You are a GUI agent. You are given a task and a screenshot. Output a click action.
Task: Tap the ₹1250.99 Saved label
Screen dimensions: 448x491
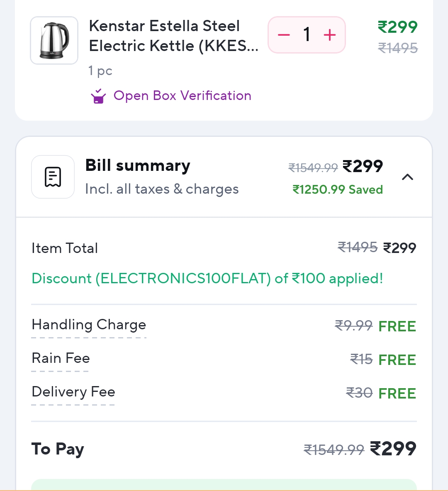tap(337, 190)
